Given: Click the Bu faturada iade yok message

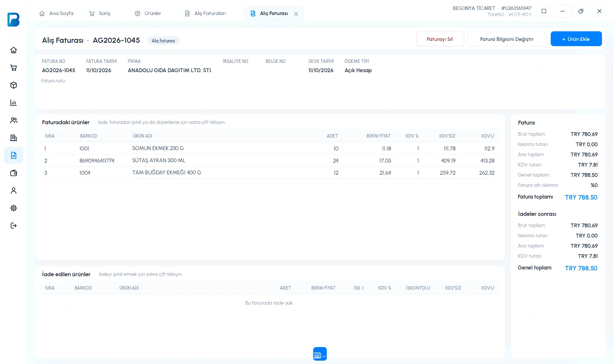Looking at the screenshot, I should [x=269, y=303].
